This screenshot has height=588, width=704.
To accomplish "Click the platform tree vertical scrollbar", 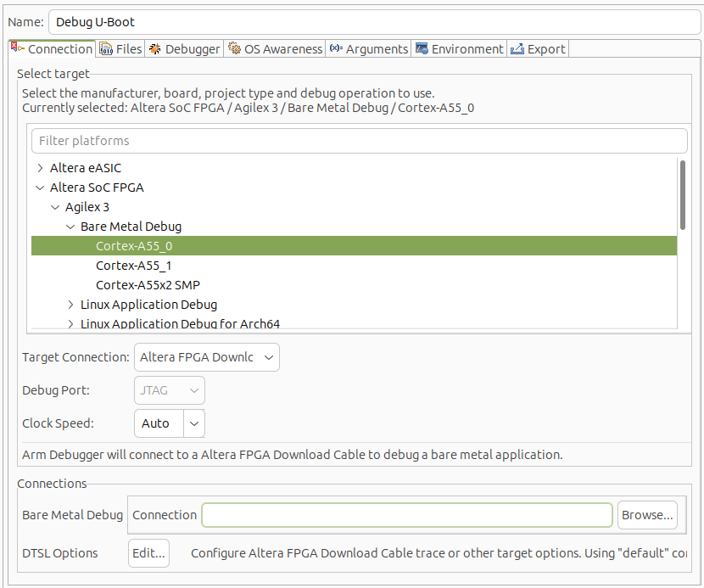I will [683, 195].
